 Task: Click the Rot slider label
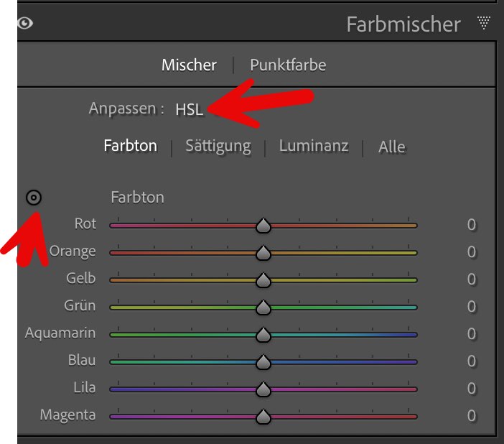(x=85, y=223)
